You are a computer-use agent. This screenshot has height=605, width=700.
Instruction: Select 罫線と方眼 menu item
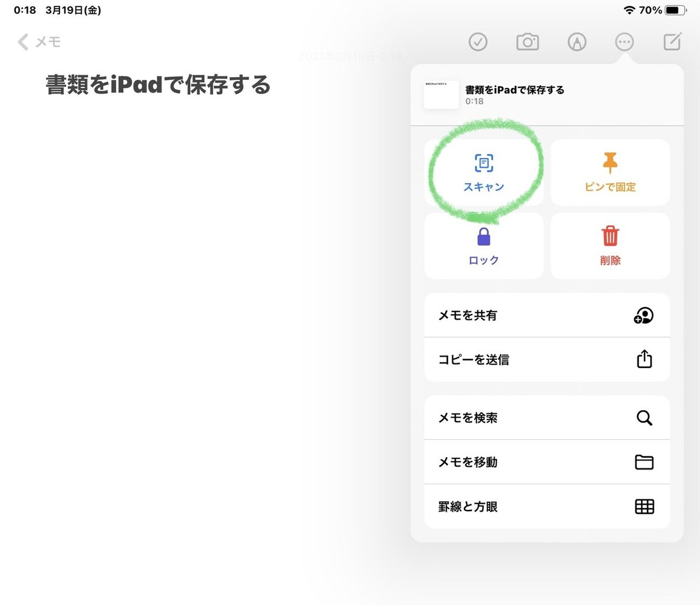[547, 506]
